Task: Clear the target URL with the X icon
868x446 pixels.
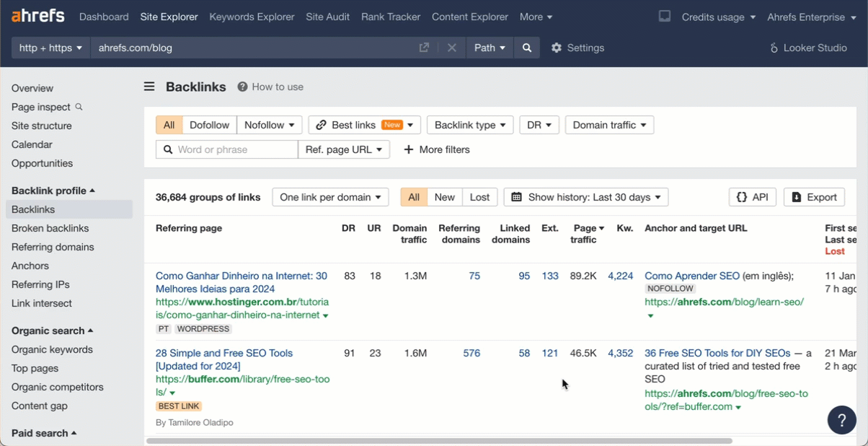Action: point(452,48)
